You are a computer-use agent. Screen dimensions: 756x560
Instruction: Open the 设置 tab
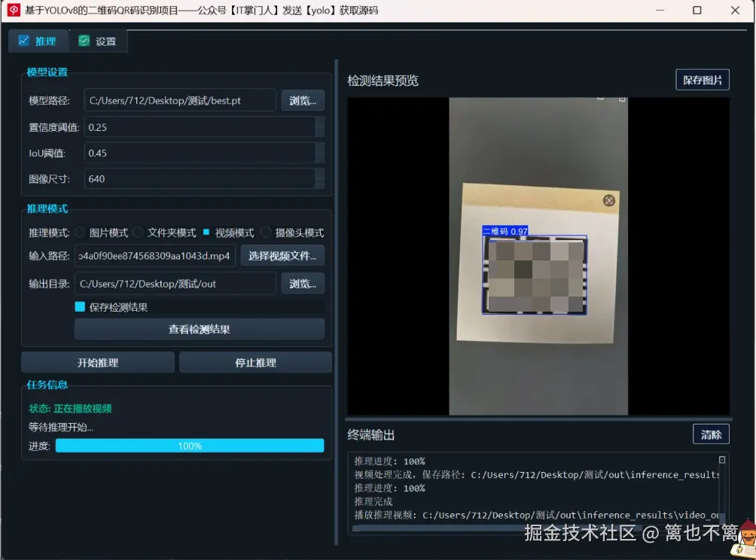[98, 41]
